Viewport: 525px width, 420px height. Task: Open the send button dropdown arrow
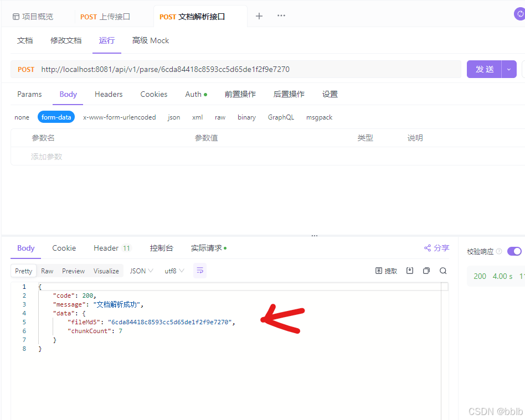point(508,69)
